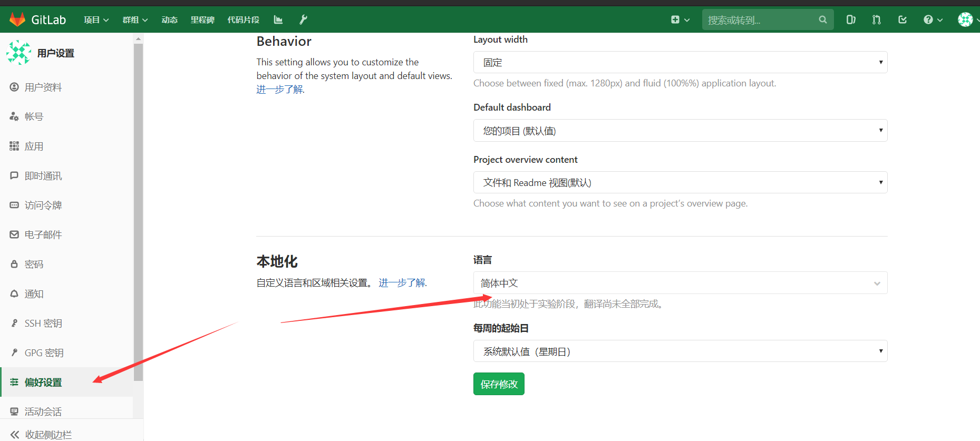Select 帐号 in the sidebar
This screenshot has width=980, height=441.
coord(66,116)
